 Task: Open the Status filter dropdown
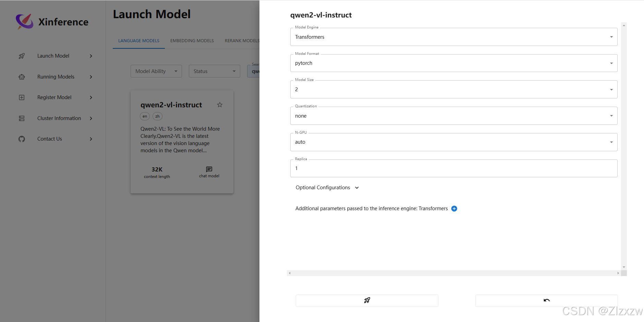pos(215,71)
